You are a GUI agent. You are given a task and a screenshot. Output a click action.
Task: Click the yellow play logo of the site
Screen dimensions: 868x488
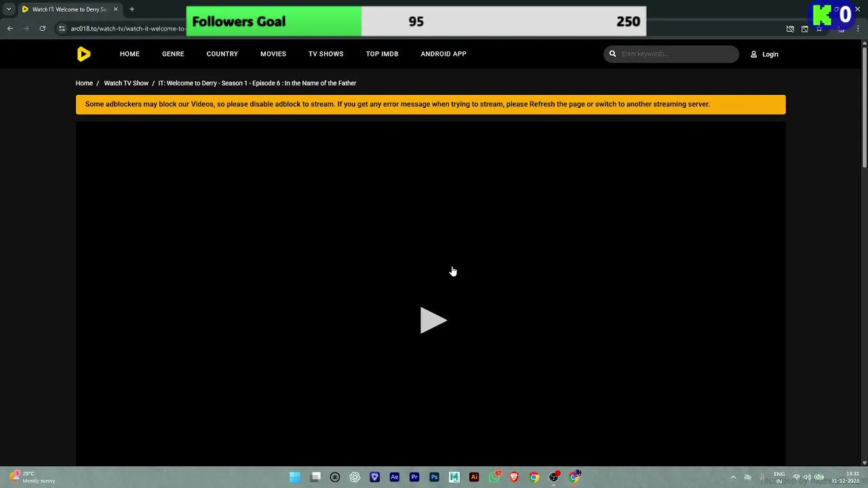(83, 54)
